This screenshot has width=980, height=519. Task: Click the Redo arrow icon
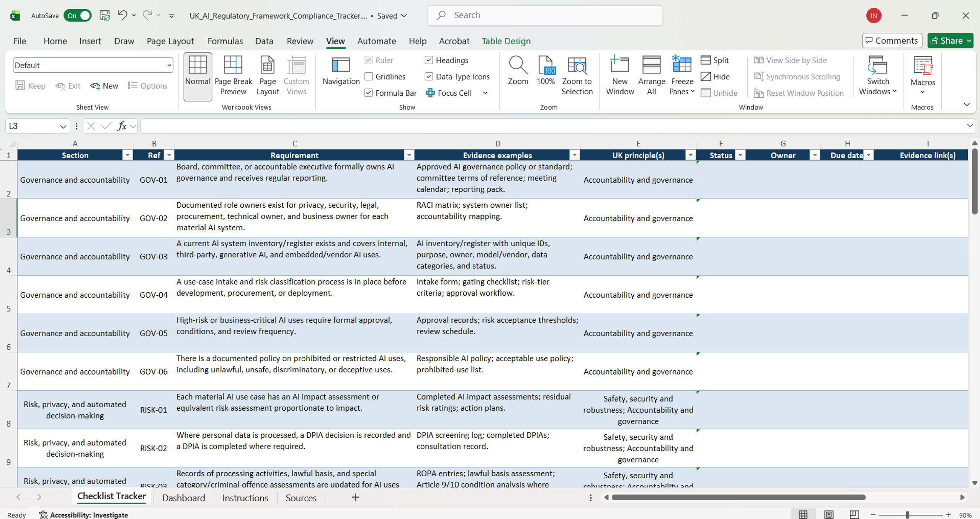click(147, 15)
